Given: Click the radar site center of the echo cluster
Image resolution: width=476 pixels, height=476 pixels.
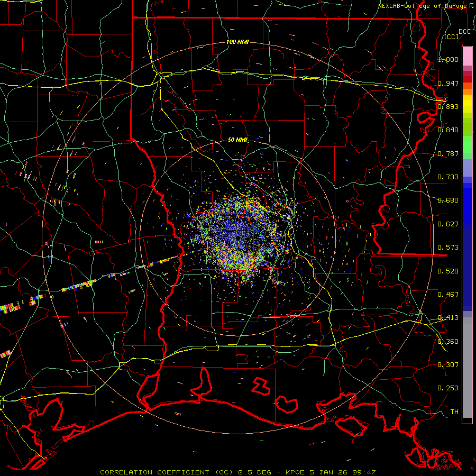Looking at the screenshot, I should coord(238,239).
